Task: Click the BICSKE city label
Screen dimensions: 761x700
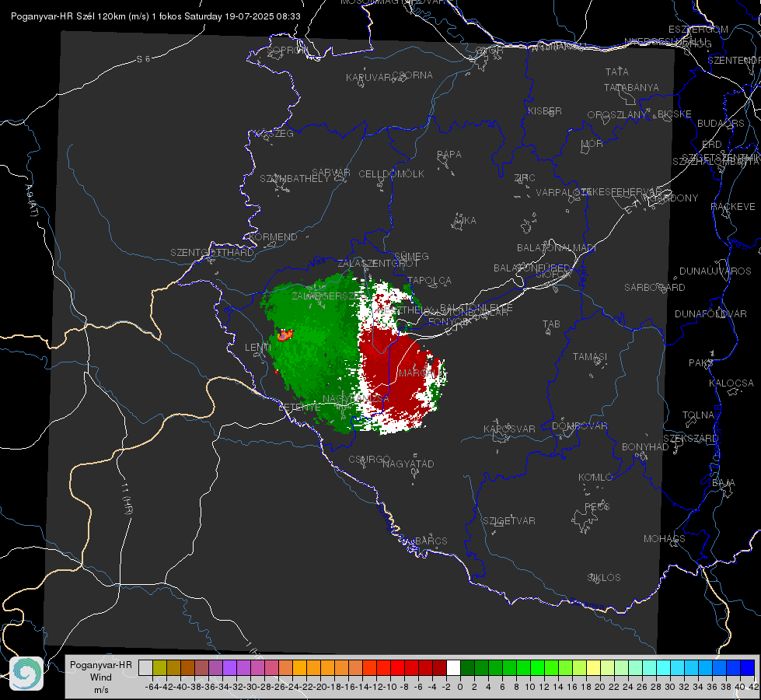Action: [675, 114]
